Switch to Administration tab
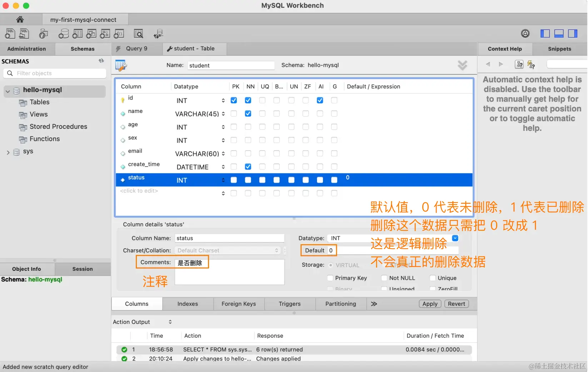Image resolution: width=588 pixels, height=372 pixels. 26,49
